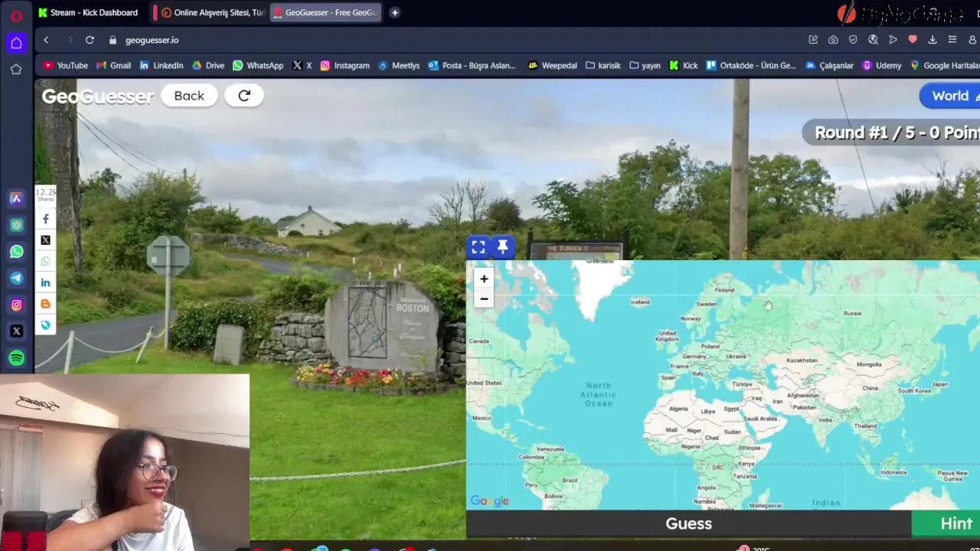The image size is (980, 551).
Task: Switch to Stream - Kick Dashboard tab
Action: (x=90, y=12)
